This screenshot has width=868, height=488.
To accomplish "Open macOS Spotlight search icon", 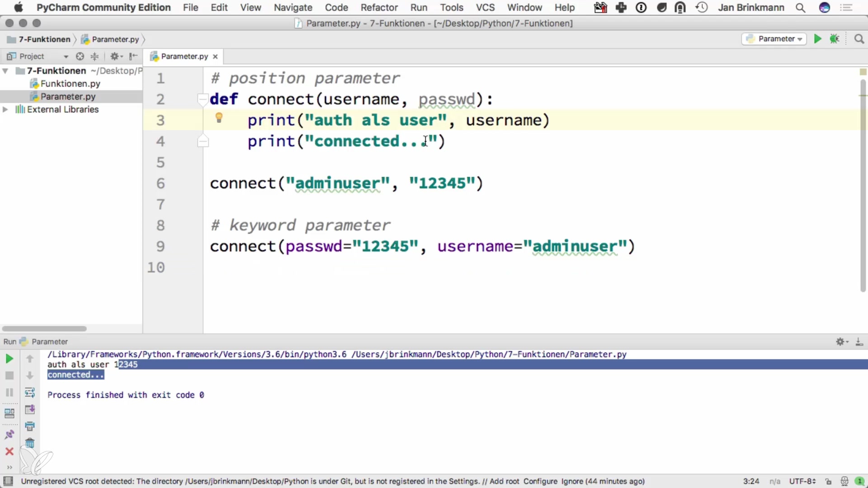I will [800, 8].
